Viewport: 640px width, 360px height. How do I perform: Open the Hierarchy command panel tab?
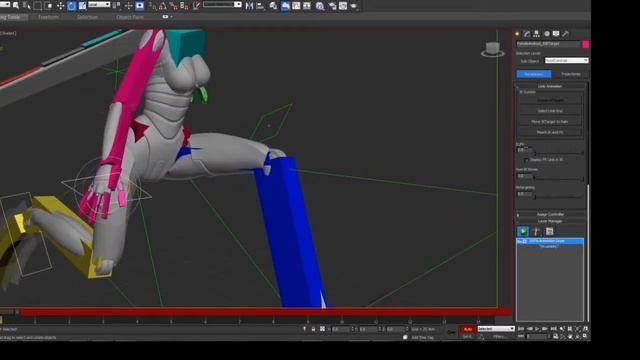click(x=536, y=34)
